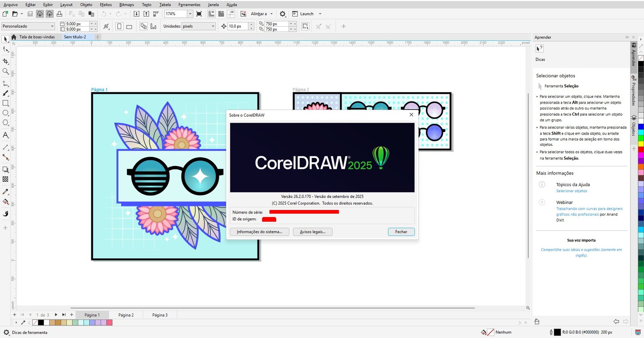Select the Drop Shadow tool

5,170
